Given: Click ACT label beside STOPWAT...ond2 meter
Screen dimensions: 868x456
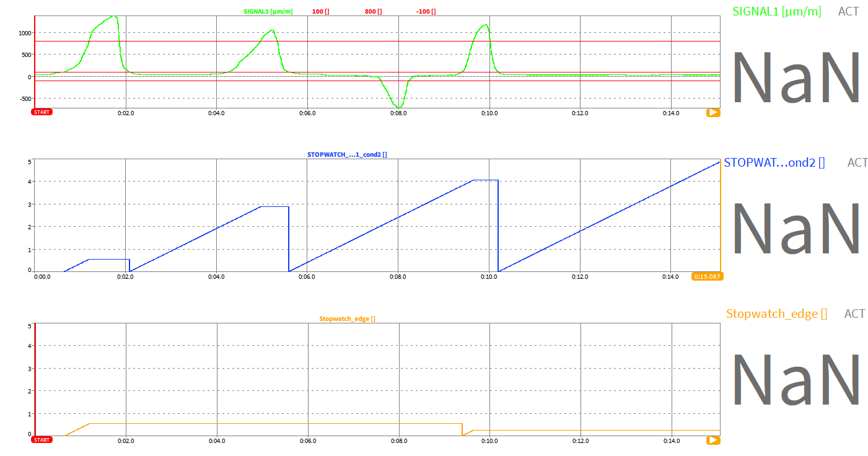Looking at the screenshot, I should tap(857, 163).
